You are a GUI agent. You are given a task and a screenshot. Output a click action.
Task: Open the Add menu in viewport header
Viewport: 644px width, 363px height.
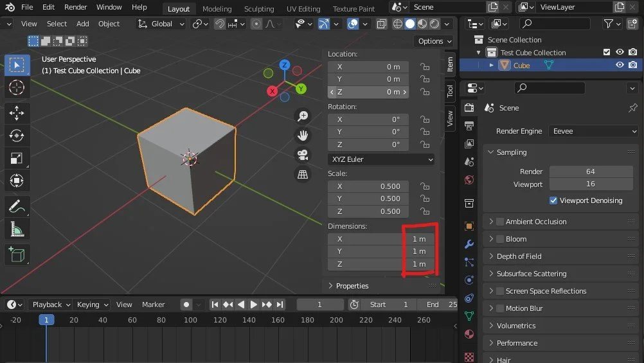[82, 24]
